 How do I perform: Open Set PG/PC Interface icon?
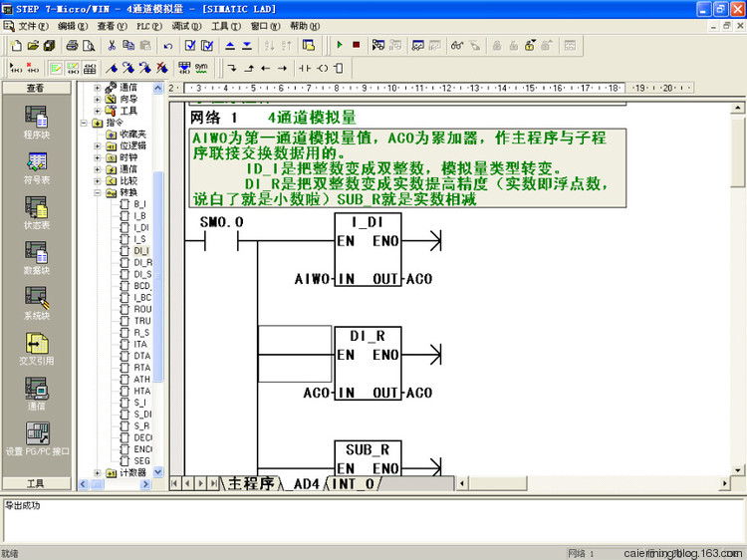pos(37,439)
